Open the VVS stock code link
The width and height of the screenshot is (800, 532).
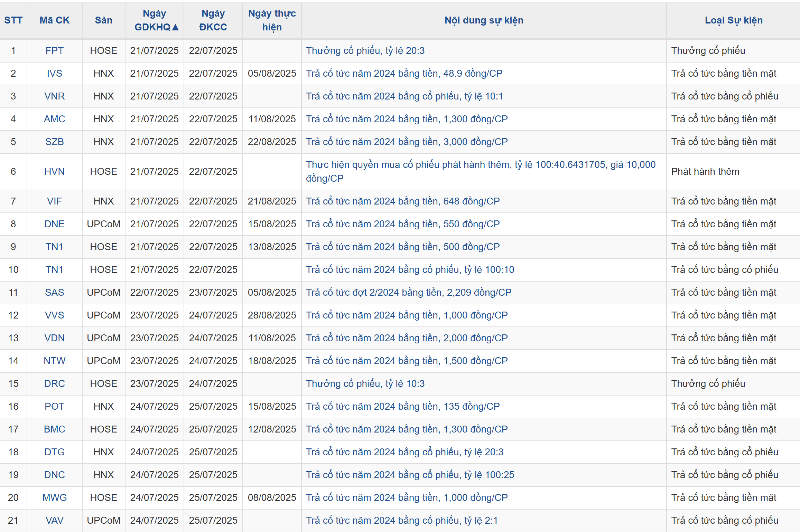point(55,315)
